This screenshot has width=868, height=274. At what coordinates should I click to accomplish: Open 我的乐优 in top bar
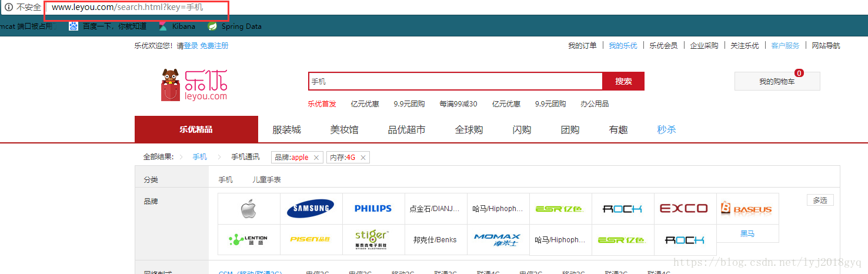pos(623,46)
